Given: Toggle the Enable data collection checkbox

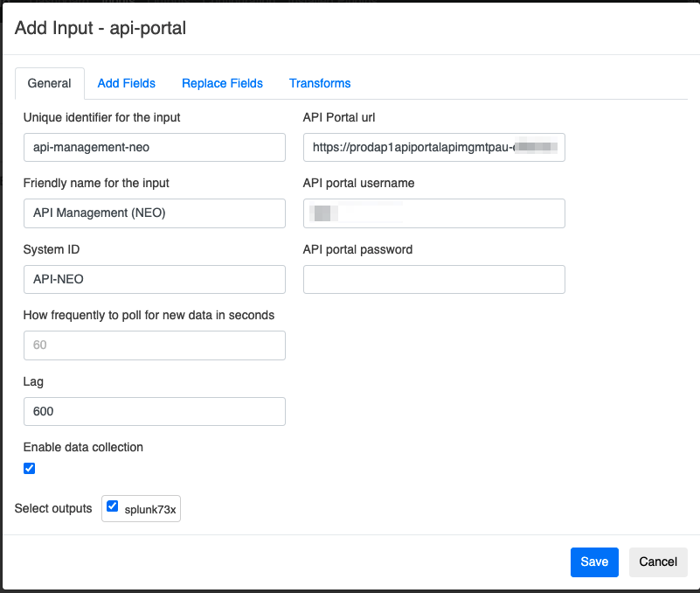Looking at the screenshot, I should [30, 468].
